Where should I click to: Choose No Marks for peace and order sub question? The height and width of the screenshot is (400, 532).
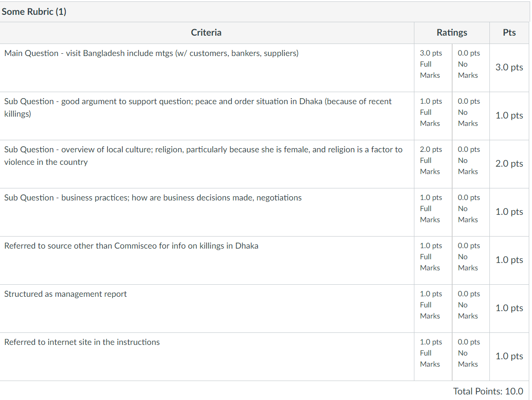coord(471,116)
